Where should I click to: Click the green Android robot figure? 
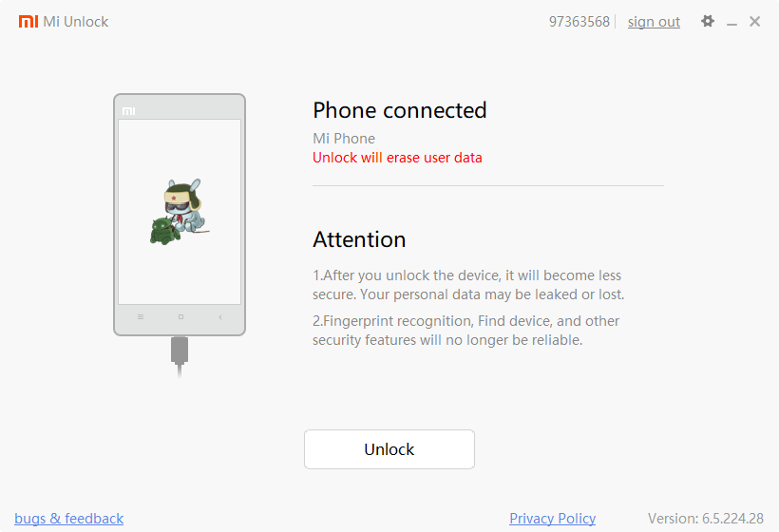pyautogui.click(x=164, y=231)
